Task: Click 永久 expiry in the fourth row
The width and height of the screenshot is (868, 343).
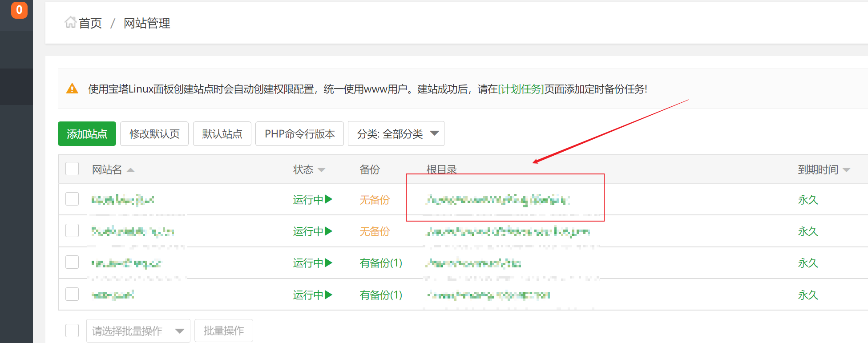Action: [808, 295]
